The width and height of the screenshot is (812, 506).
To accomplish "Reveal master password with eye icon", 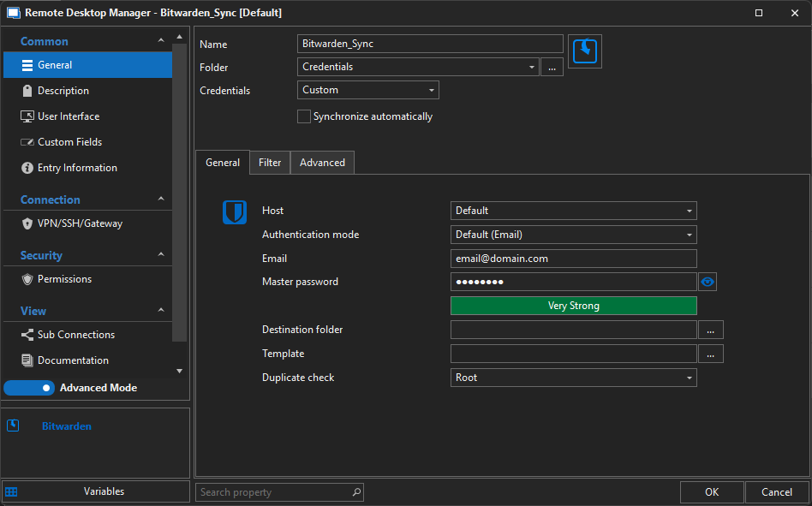I will tap(708, 282).
